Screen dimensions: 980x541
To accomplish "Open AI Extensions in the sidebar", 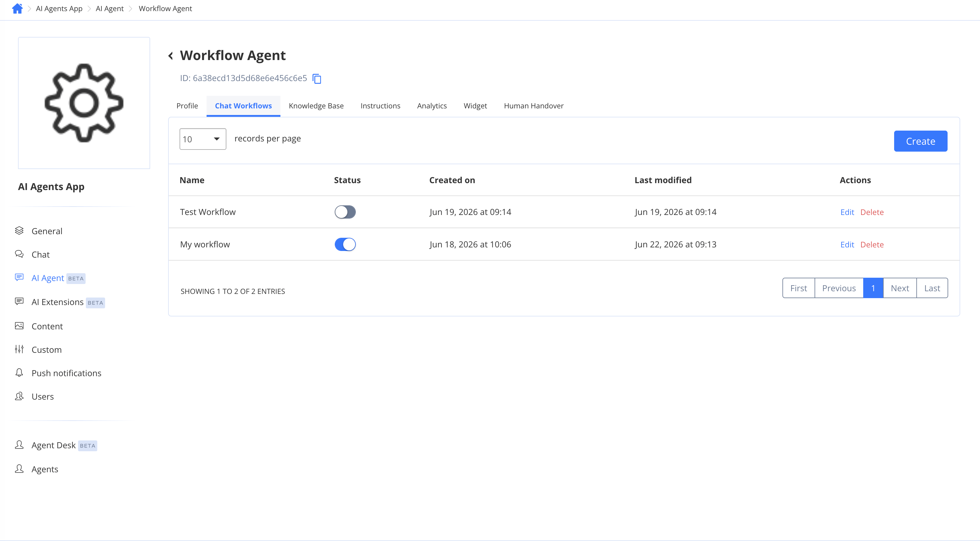I will click(57, 302).
